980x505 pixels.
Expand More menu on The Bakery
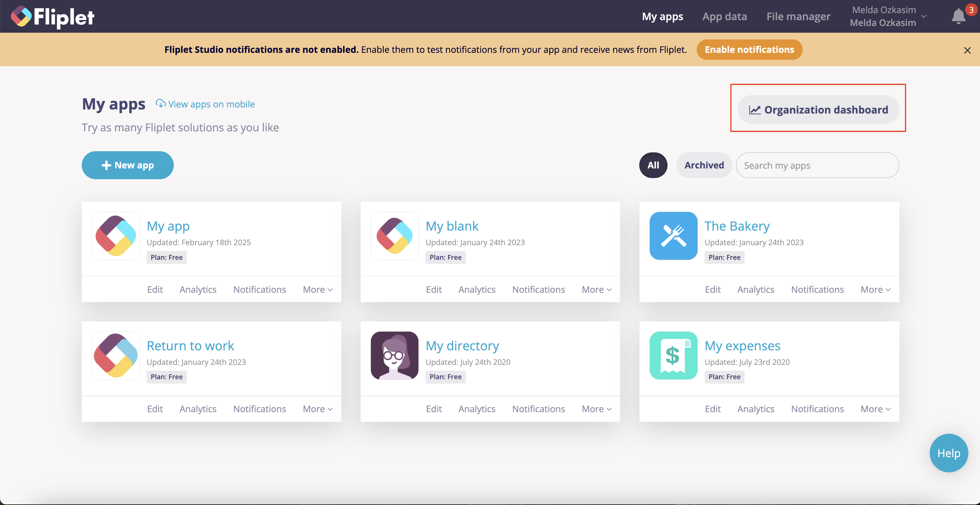875,289
